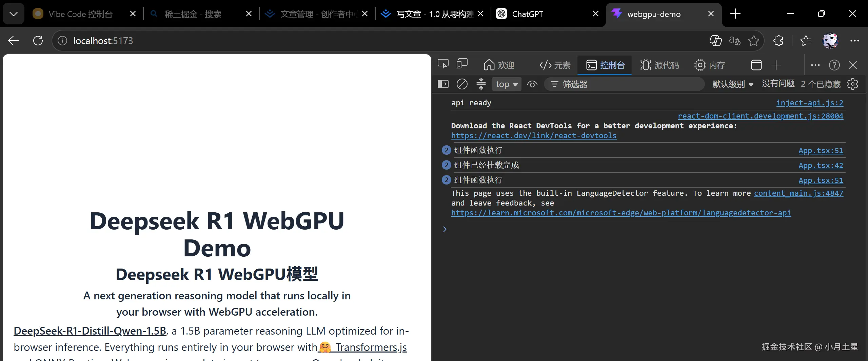Open App.tsx:42 source link
This screenshot has height=361, width=868.
coord(821,165)
